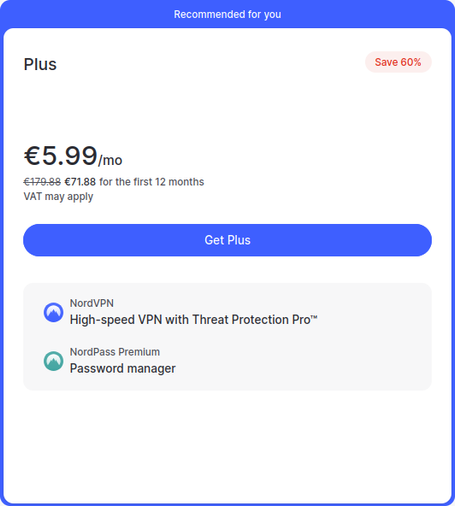The image size is (455, 506).
Task: Click the VAT may apply note
Action: 58,196
